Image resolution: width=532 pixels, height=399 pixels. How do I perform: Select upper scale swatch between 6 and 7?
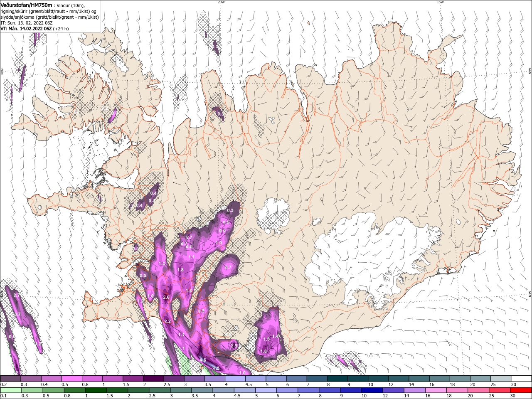(296, 379)
